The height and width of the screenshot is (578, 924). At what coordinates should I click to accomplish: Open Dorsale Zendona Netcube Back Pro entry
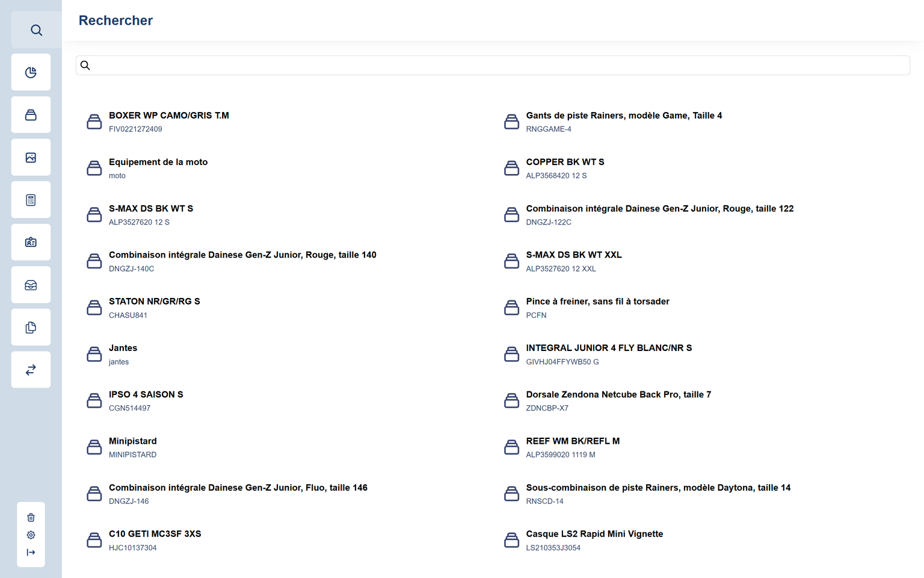[x=618, y=395]
